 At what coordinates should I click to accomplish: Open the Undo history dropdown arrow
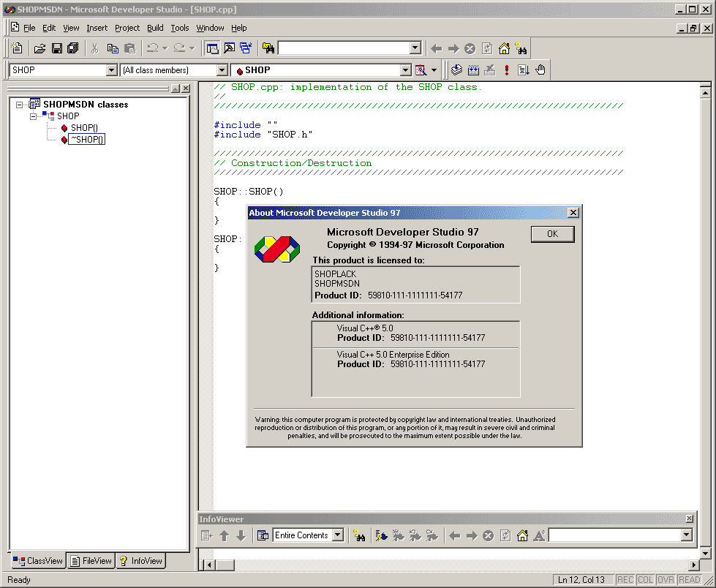pos(165,48)
